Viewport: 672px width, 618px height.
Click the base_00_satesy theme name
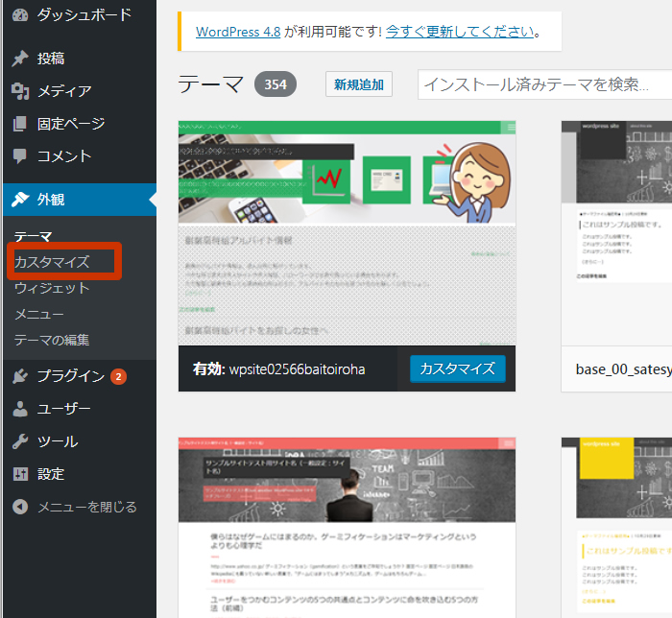pos(624,369)
